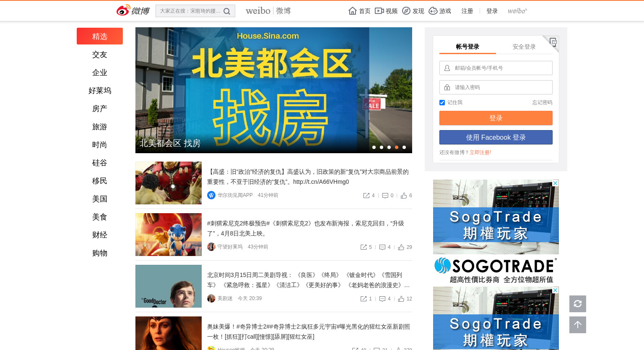Open 北美都会区 找房 banner
Image resolution: width=644 pixels, height=350 pixels.
[x=274, y=90]
